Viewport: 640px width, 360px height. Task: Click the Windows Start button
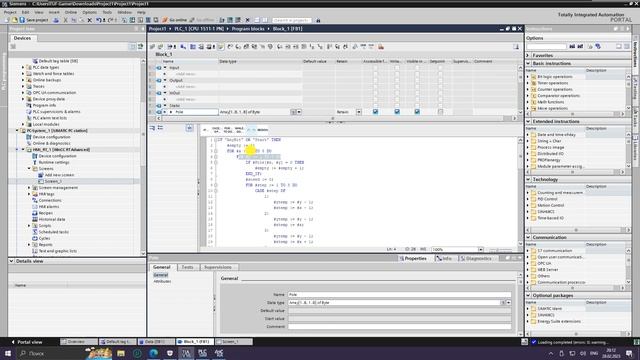[8, 353]
